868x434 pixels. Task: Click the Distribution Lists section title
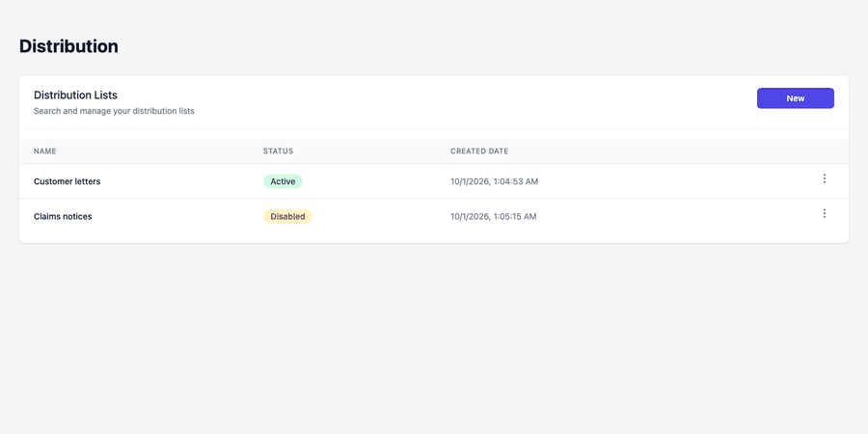[x=75, y=95]
